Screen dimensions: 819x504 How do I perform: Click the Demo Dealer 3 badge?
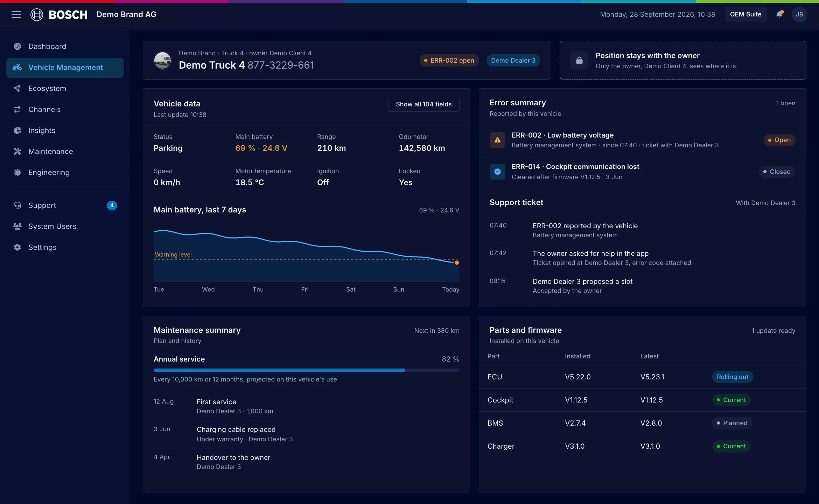pos(513,60)
